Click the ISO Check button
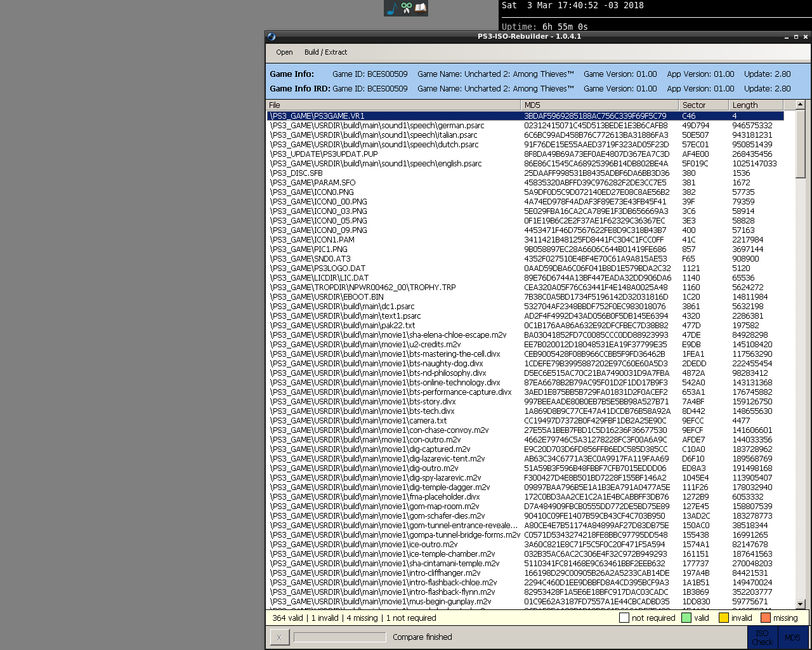This screenshot has height=650, width=812. pyautogui.click(x=762, y=637)
